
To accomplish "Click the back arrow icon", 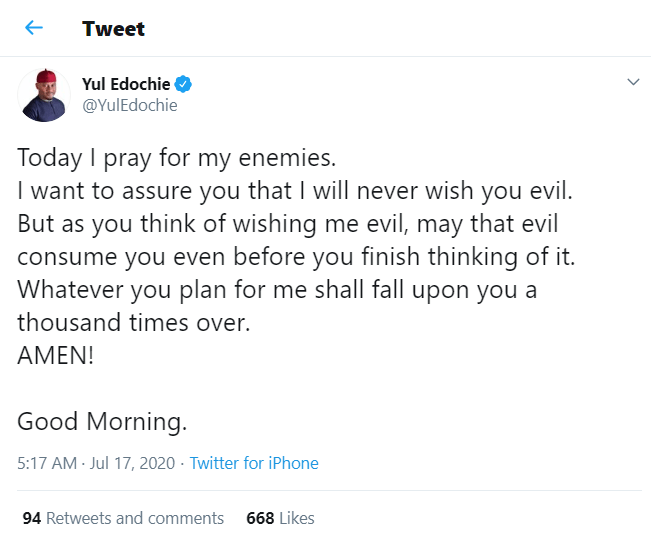I will tap(35, 28).
